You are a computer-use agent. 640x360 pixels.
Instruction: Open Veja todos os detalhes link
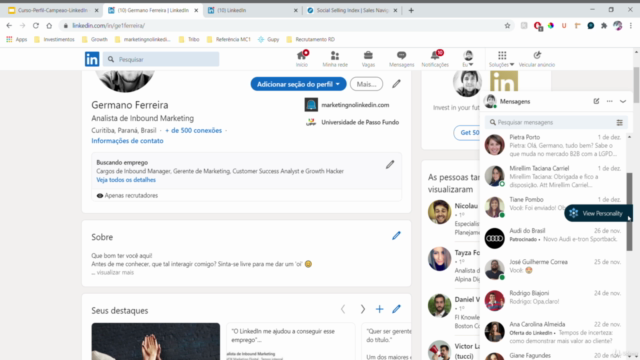126,180
